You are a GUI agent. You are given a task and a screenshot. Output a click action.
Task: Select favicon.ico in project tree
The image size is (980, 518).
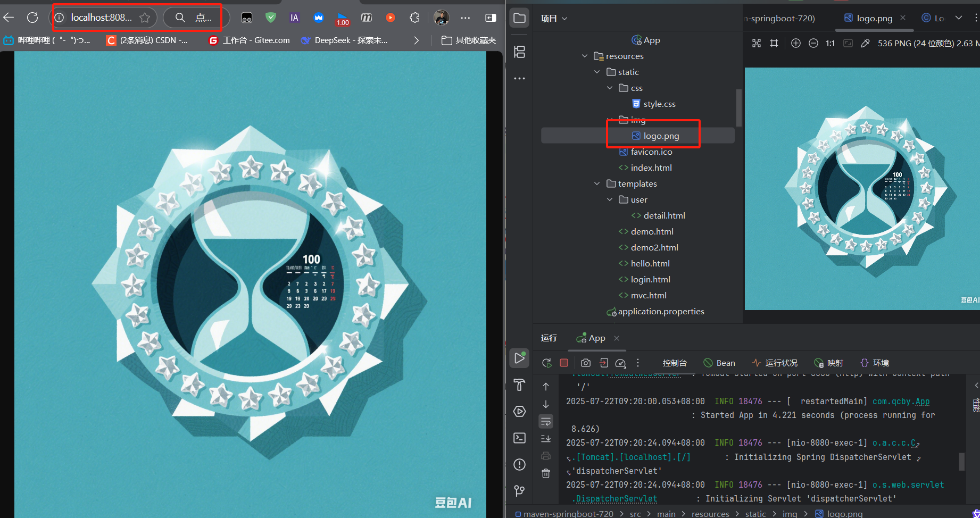645,152
